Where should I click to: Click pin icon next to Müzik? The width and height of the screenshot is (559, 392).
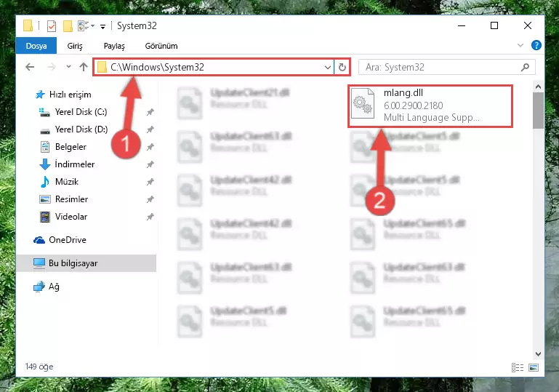click(x=150, y=182)
